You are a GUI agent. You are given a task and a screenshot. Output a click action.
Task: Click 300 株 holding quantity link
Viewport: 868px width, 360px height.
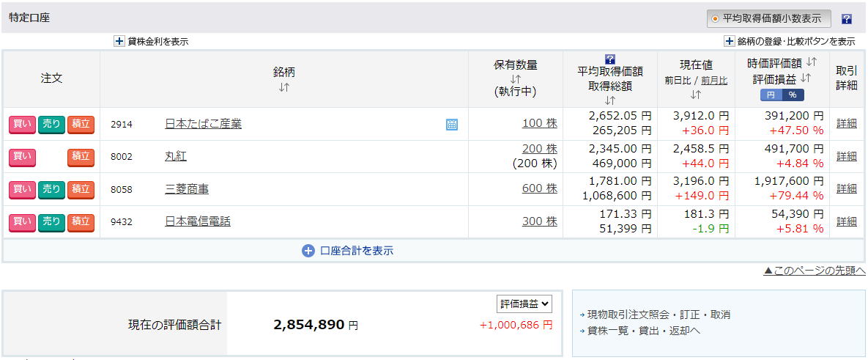click(x=540, y=221)
